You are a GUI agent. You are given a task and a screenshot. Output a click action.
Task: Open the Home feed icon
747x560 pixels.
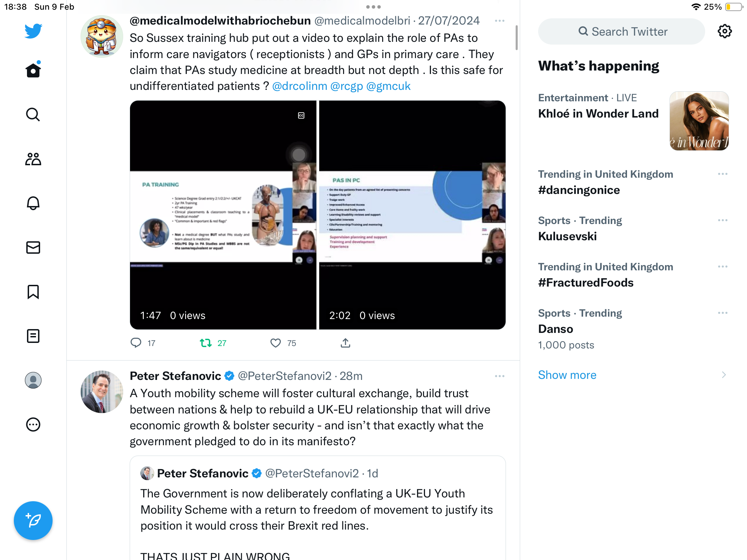(33, 70)
